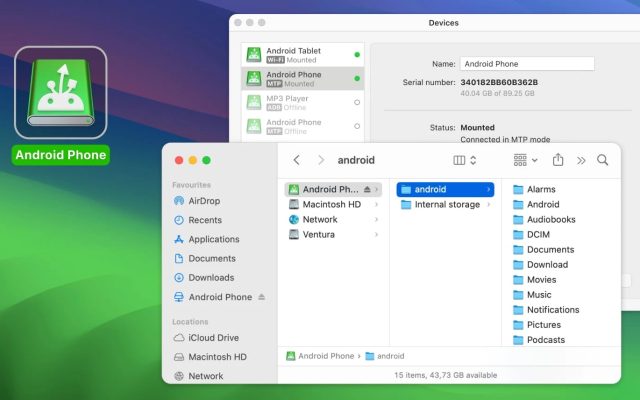Image resolution: width=640 pixels, height=400 pixels.
Task: Show more Finder toolbar items
Action: click(x=581, y=160)
